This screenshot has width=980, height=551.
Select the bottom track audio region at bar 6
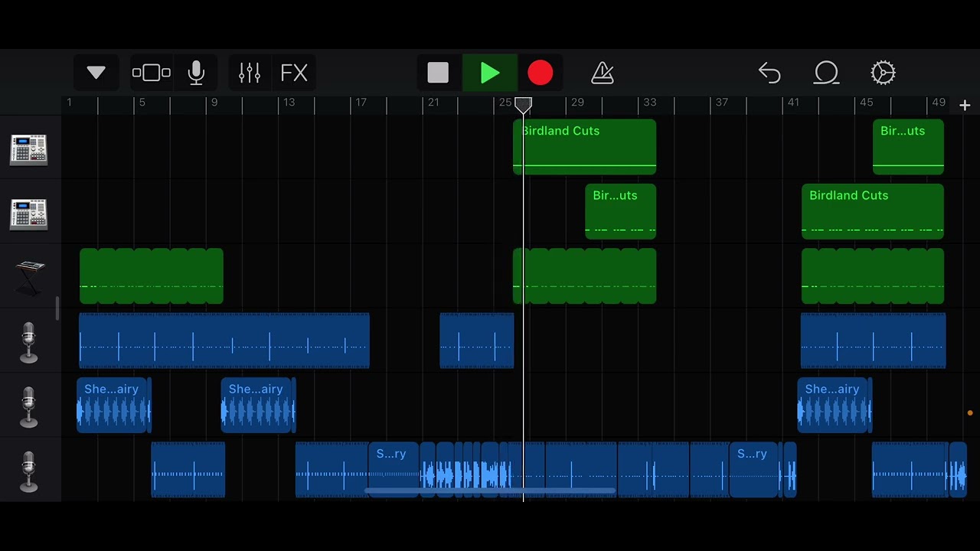[188, 470]
